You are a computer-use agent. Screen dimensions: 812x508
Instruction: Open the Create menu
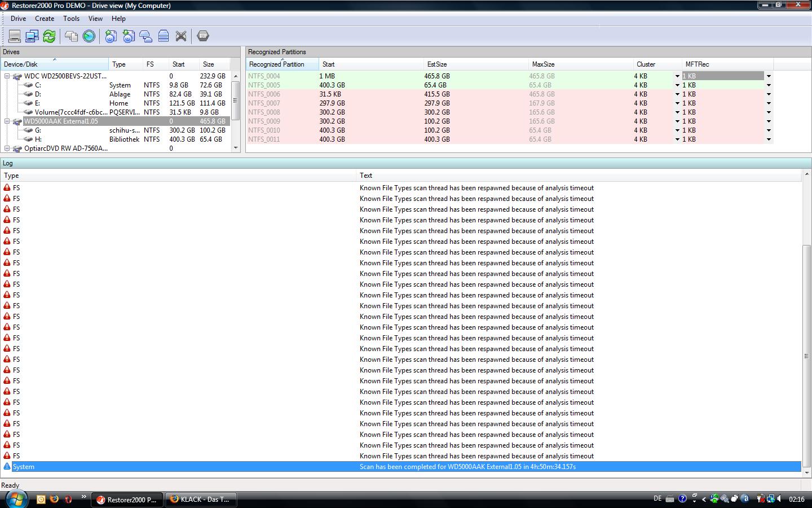pyautogui.click(x=45, y=19)
